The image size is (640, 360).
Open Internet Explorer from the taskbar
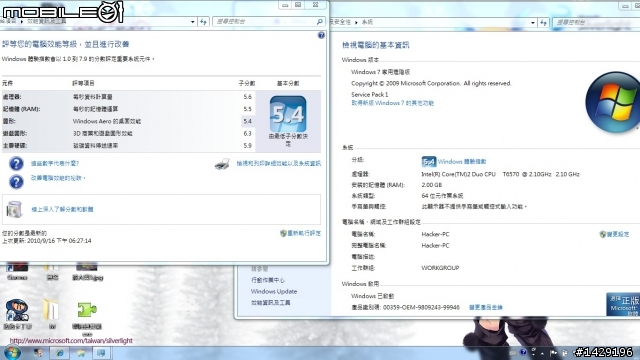click(x=60, y=353)
